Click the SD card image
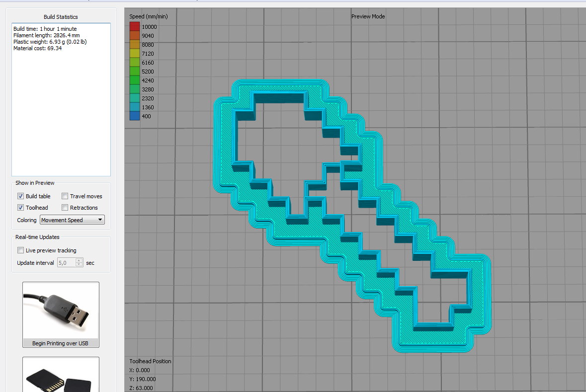 coord(61,375)
